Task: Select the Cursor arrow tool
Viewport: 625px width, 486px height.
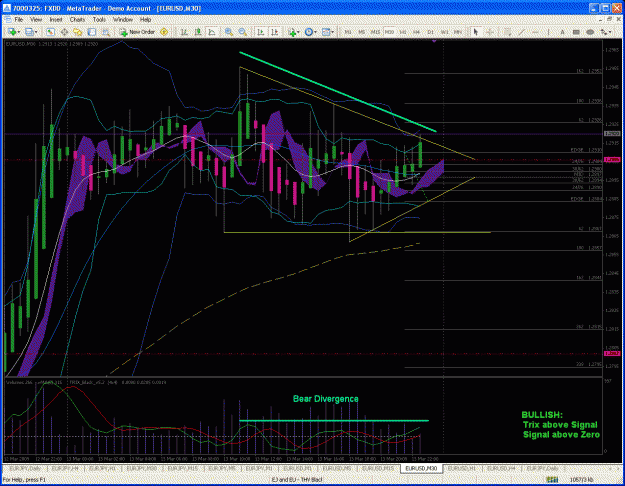Action: point(476,32)
